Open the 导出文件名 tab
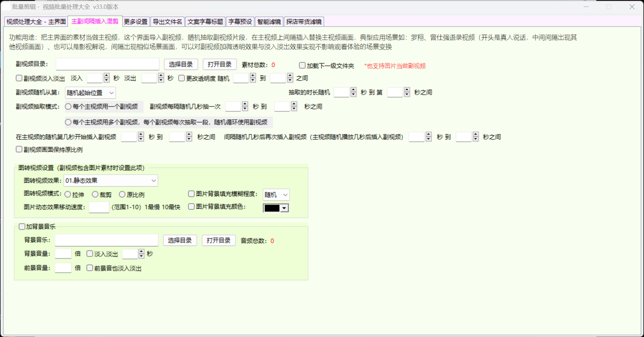Screen dimensions: 644x337 tap(167, 22)
